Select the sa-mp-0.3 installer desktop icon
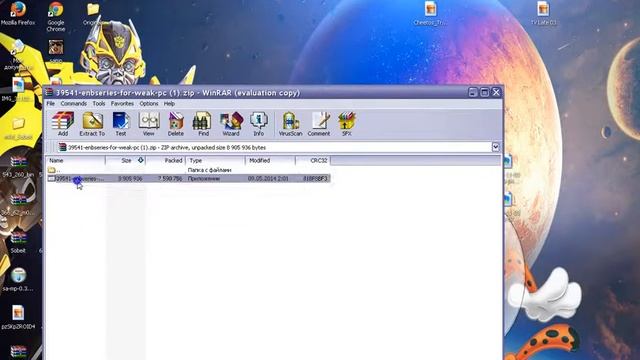This screenshot has height=360, width=640. pyautogui.click(x=18, y=280)
